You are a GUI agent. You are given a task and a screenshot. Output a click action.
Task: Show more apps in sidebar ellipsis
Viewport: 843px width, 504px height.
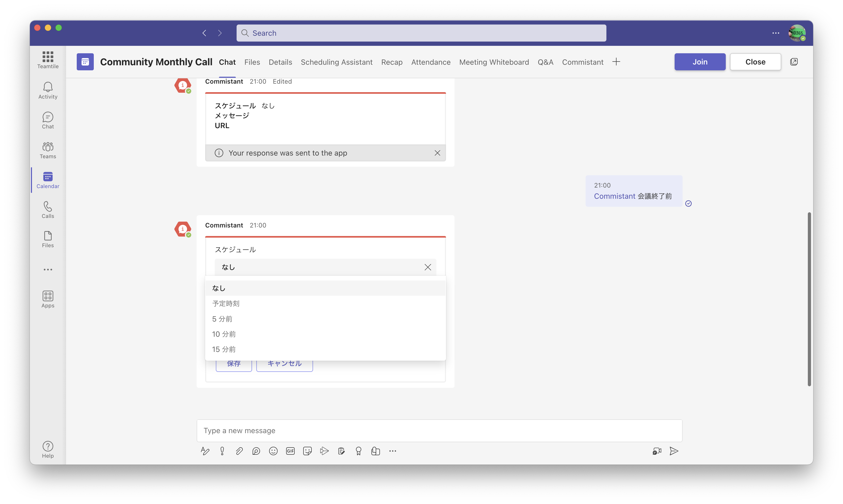tap(48, 269)
